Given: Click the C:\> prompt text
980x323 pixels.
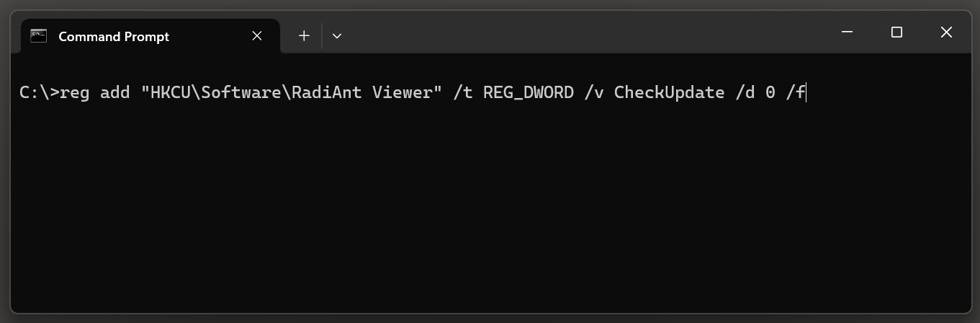Looking at the screenshot, I should [40, 93].
